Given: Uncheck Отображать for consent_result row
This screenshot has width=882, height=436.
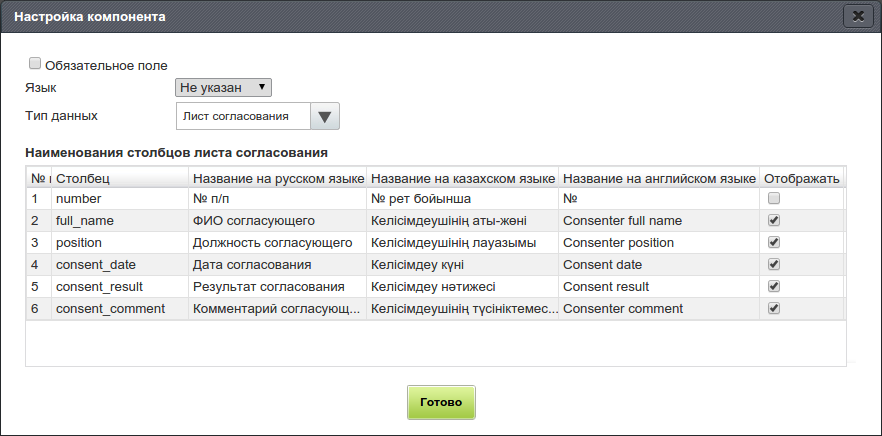Looking at the screenshot, I should (774, 286).
